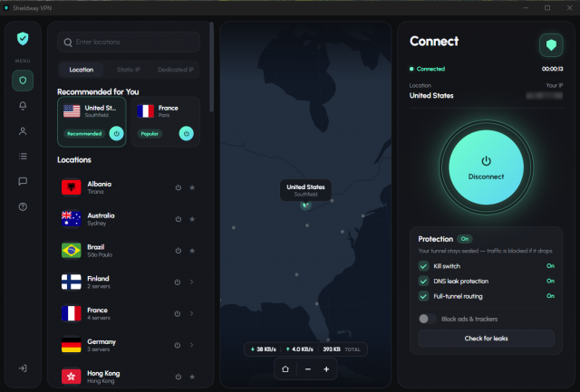Screen dimensions: 580x392
Task: Click power icon for Albania
Action: [178, 187]
